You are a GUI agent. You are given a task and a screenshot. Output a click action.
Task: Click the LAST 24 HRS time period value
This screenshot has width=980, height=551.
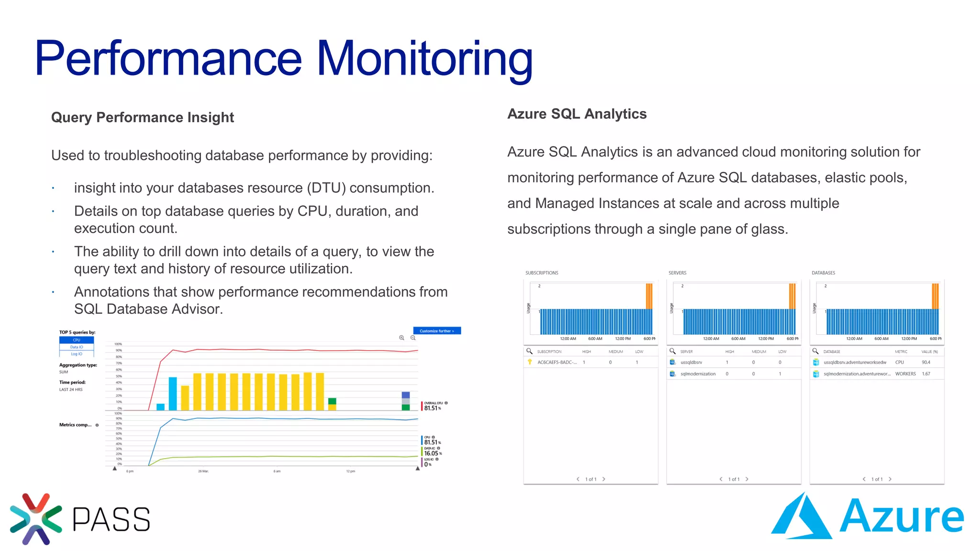(x=71, y=390)
